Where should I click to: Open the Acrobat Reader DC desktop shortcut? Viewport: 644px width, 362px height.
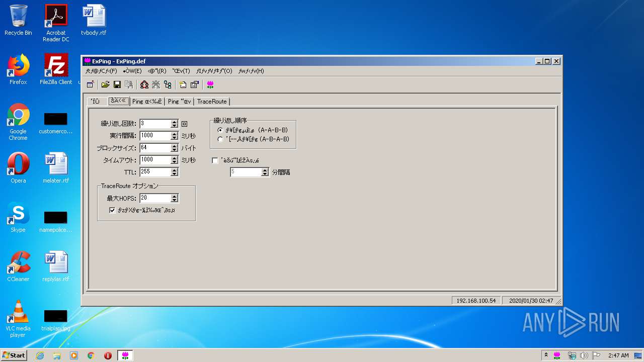coord(56,23)
